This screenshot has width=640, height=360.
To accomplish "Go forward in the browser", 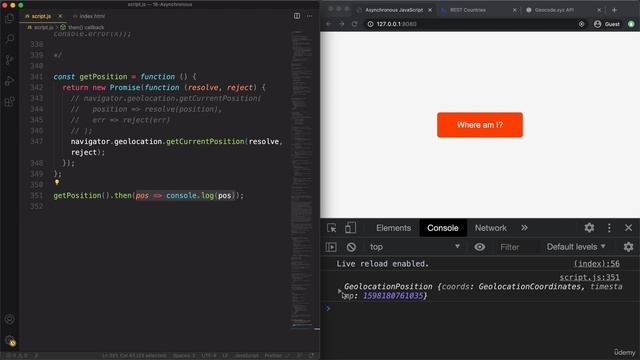I will coord(342,24).
